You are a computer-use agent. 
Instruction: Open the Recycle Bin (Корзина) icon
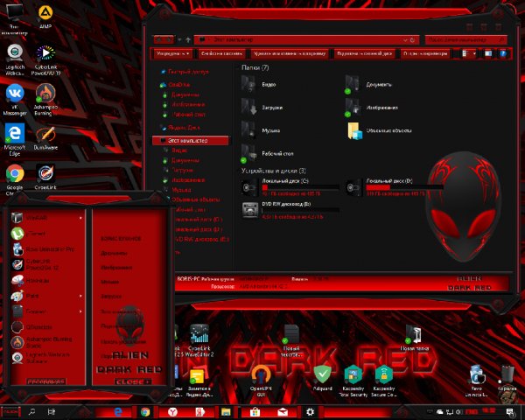click(507, 378)
